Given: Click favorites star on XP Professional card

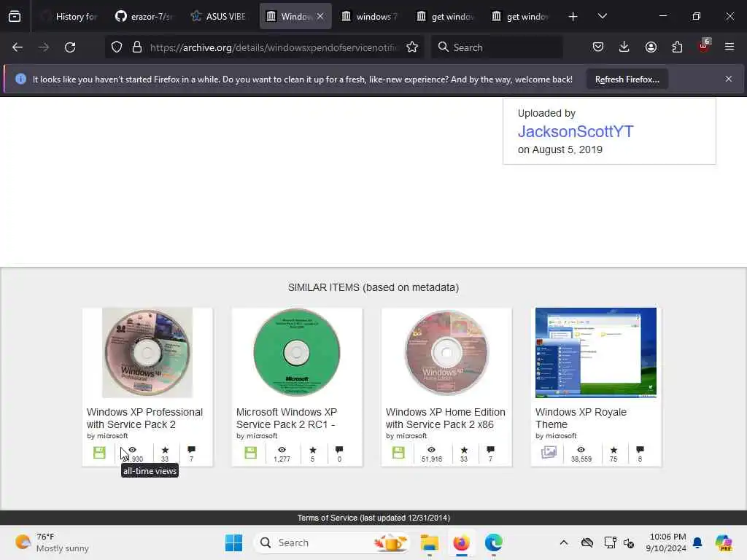Looking at the screenshot, I should click(165, 449).
